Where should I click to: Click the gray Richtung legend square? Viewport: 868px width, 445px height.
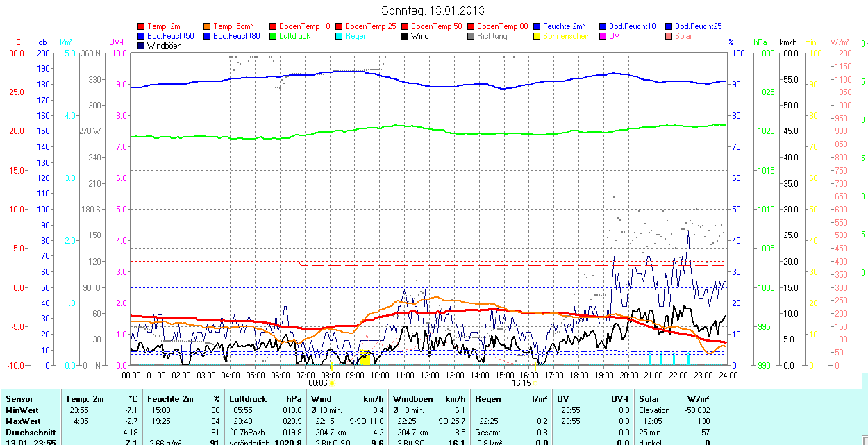471,36
